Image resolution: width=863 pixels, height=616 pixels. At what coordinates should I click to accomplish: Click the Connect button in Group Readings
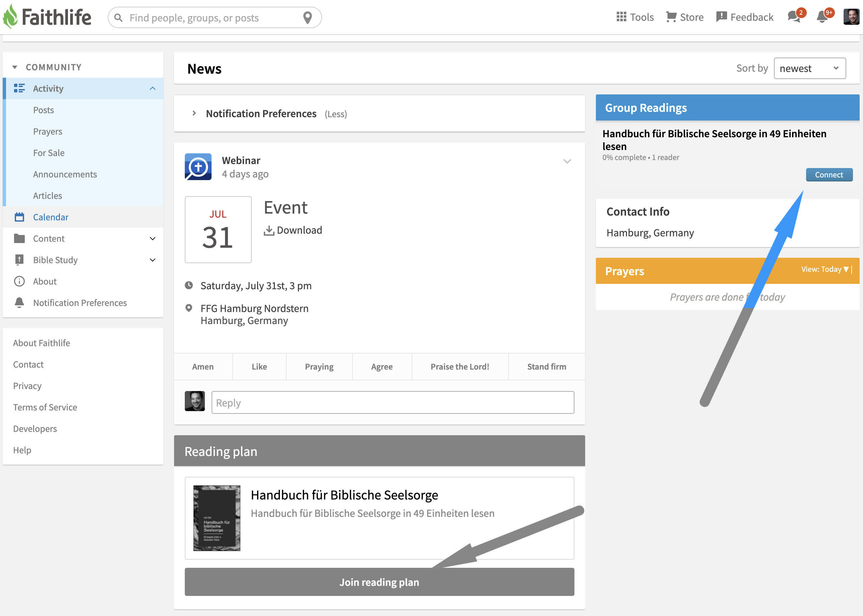pyautogui.click(x=829, y=174)
